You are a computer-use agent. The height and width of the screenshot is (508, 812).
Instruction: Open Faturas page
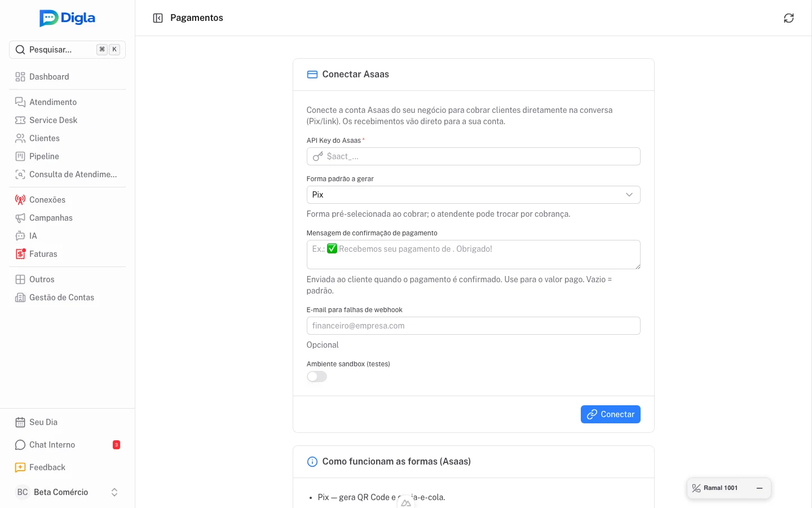tap(67, 254)
